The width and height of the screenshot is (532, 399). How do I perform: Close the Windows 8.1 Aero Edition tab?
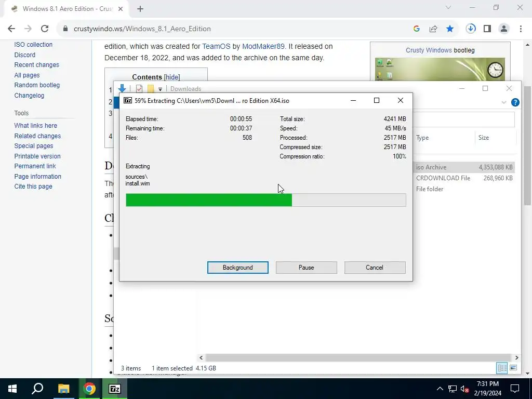121,9
